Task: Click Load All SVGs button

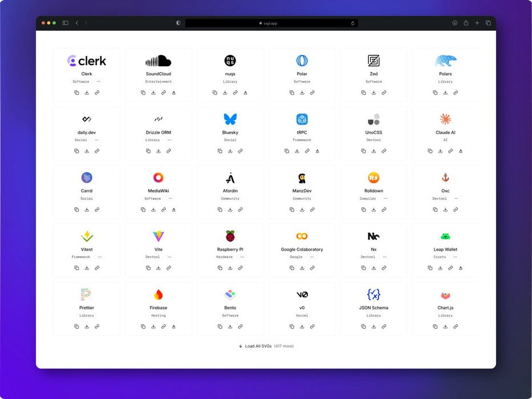Action: click(x=266, y=346)
